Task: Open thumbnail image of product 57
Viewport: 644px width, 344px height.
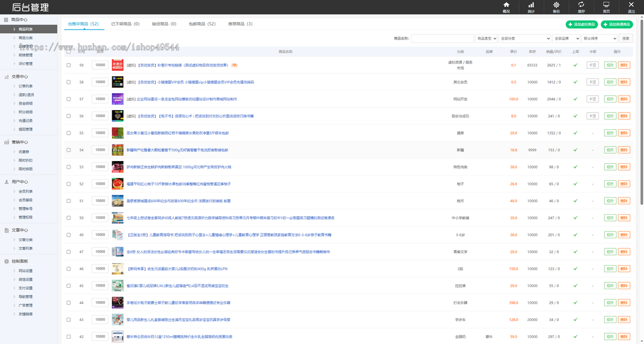Action: click(x=118, y=99)
